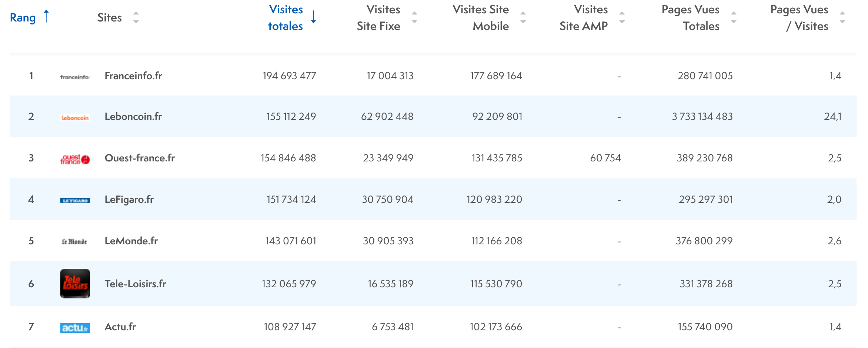868x348 pixels.
Task: Sort by the Visites totales header
Action: [x=286, y=17]
